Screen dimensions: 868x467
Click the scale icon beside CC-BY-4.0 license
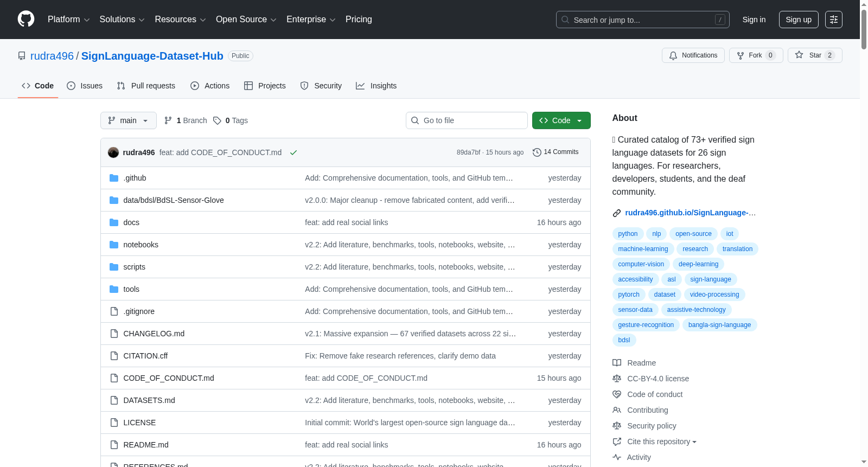point(617,379)
